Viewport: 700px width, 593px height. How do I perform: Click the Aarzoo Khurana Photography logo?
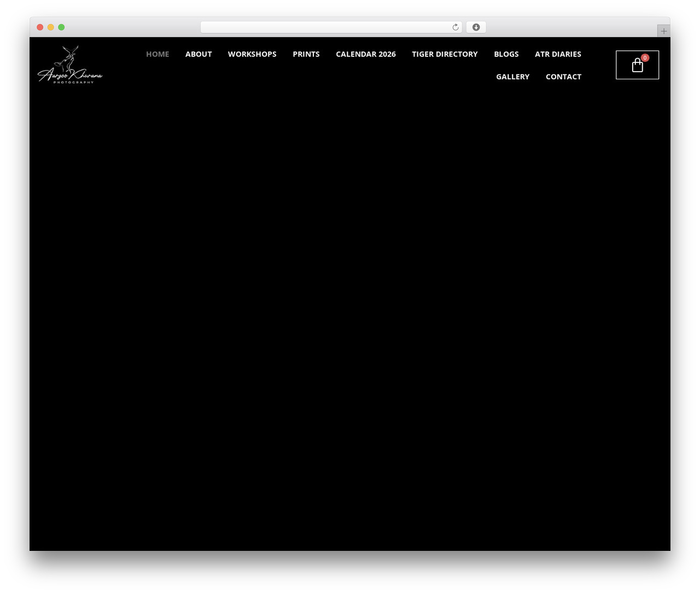click(x=70, y=65)
